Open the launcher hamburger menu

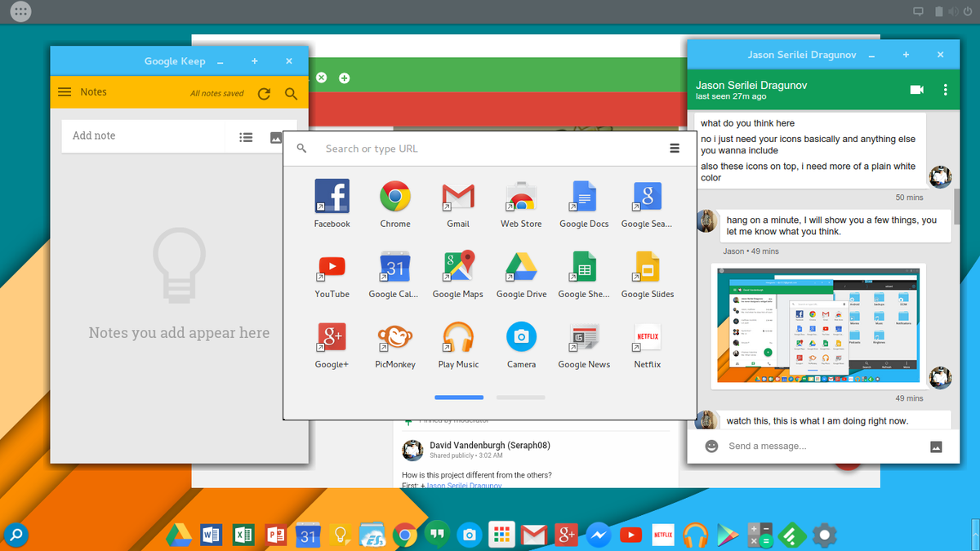[675, 149]
